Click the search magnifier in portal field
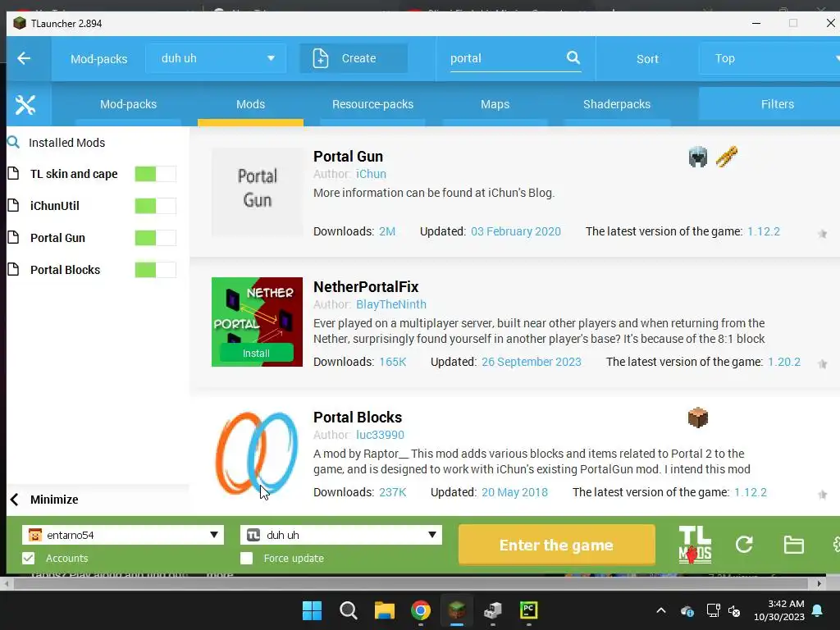The width and height of the screenshot is (840, 630). click(x=573, y=57)
